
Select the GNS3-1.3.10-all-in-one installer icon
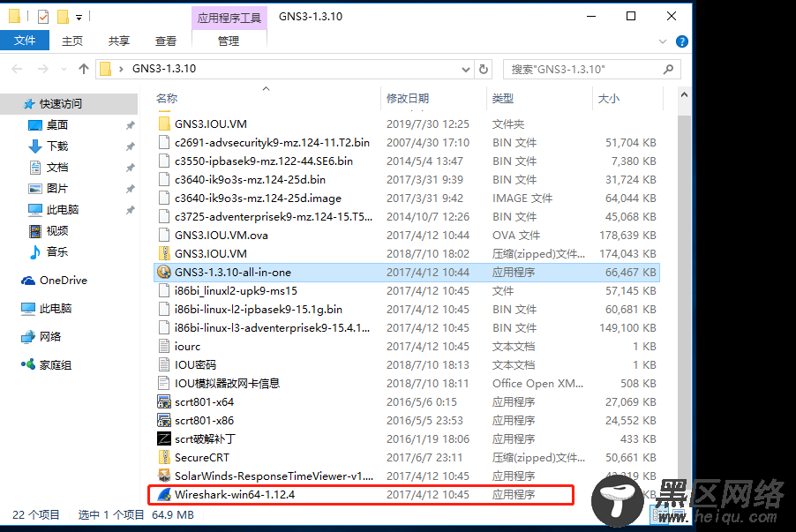(164, 272)
